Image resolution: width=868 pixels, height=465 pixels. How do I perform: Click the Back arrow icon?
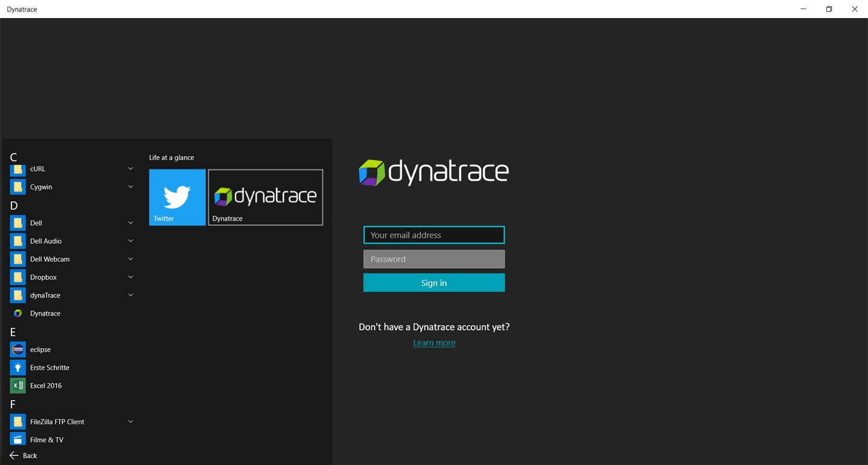click(14, 455)
